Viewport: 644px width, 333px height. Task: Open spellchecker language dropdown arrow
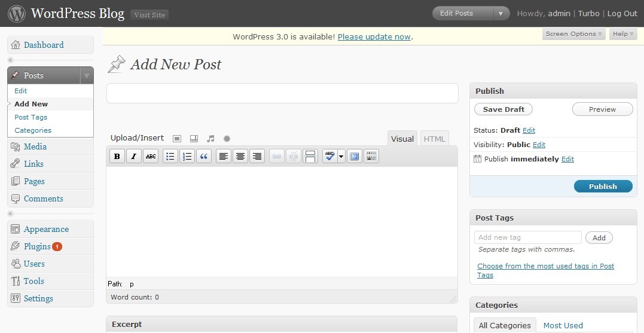(341, 157)
